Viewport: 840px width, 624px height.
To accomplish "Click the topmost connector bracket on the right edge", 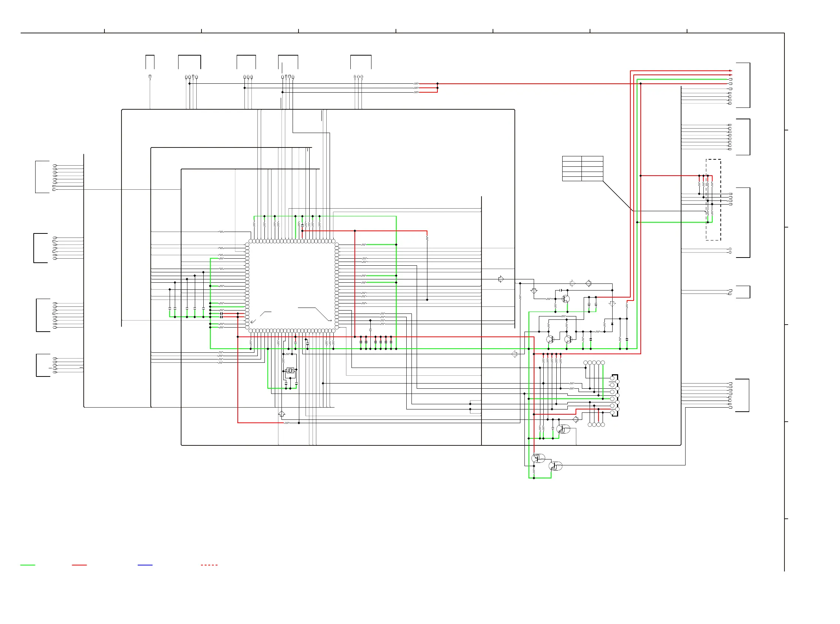I will [743, 85].
